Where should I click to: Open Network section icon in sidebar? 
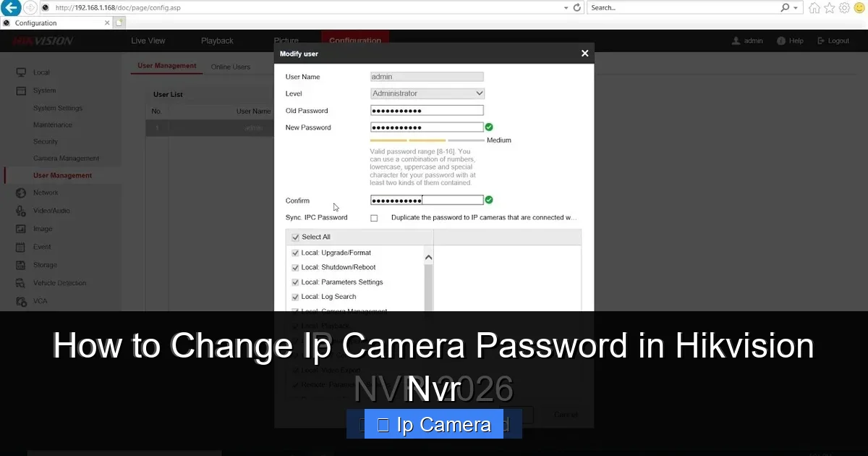pos(20,193)
